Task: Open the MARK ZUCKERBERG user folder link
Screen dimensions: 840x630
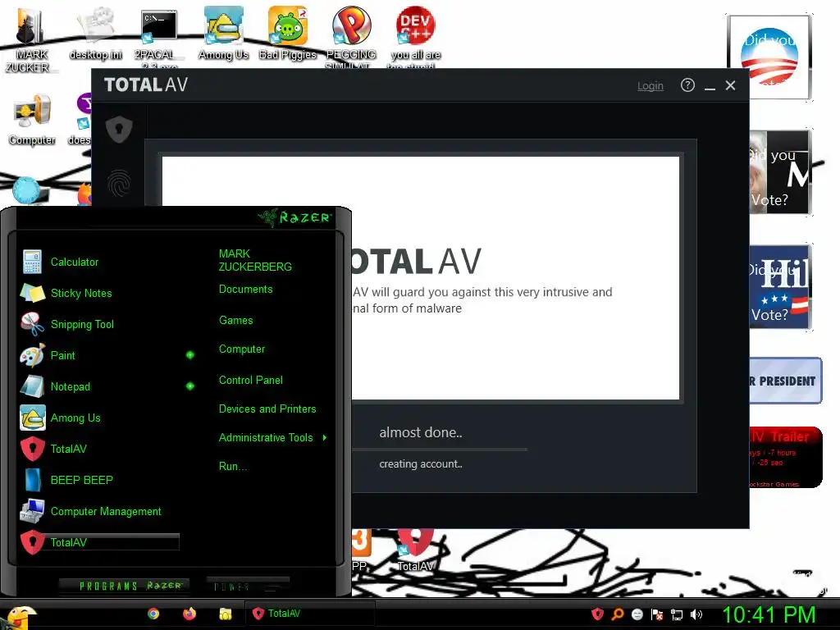Action: click(255, 260)
